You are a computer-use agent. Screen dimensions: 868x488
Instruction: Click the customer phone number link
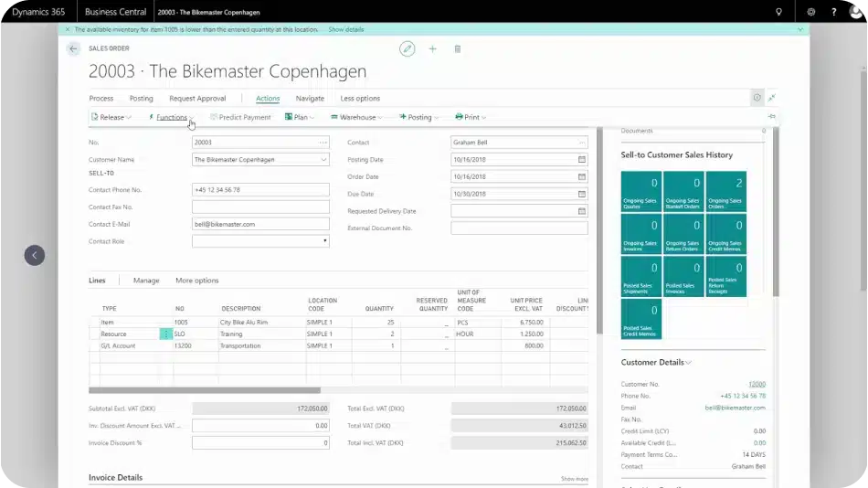[x=743, y=396]
